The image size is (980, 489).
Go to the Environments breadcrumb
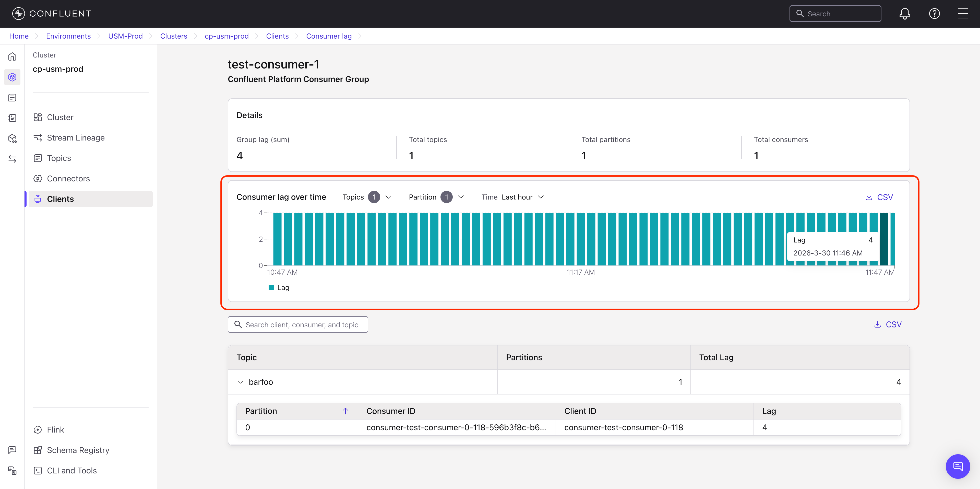(x=68, y=36)
